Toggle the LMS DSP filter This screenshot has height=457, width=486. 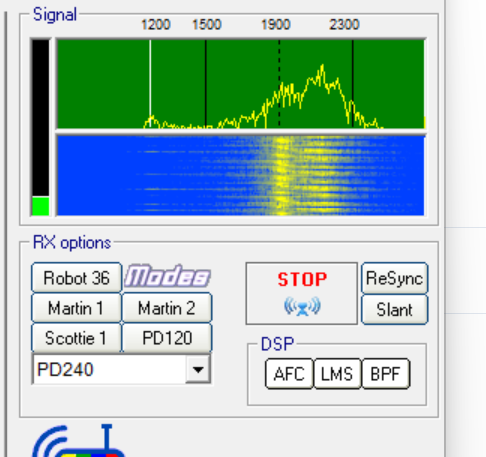point(337,374)
